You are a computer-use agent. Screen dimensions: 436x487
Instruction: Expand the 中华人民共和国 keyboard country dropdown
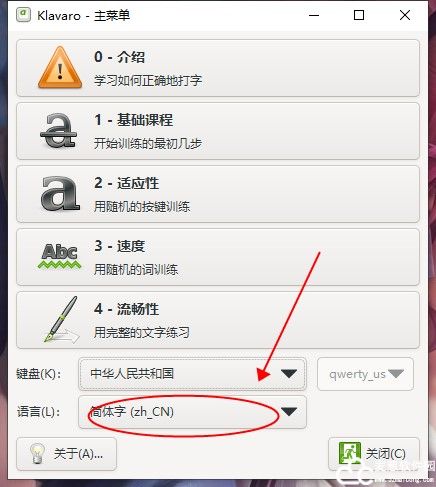point(192,374)
